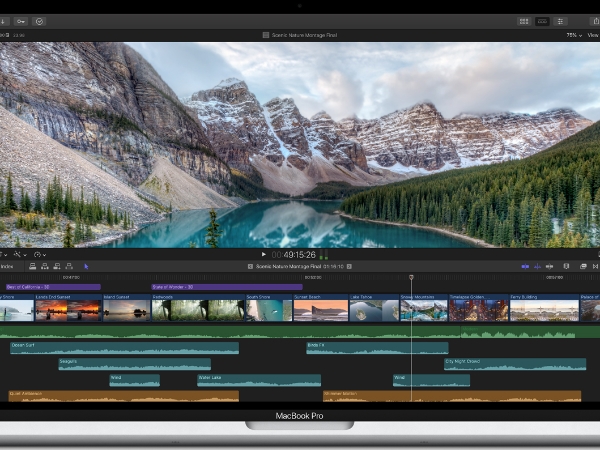This screenshot has height=450, width=600.
Task: Show the browser grid layout button
Action: 524,21
